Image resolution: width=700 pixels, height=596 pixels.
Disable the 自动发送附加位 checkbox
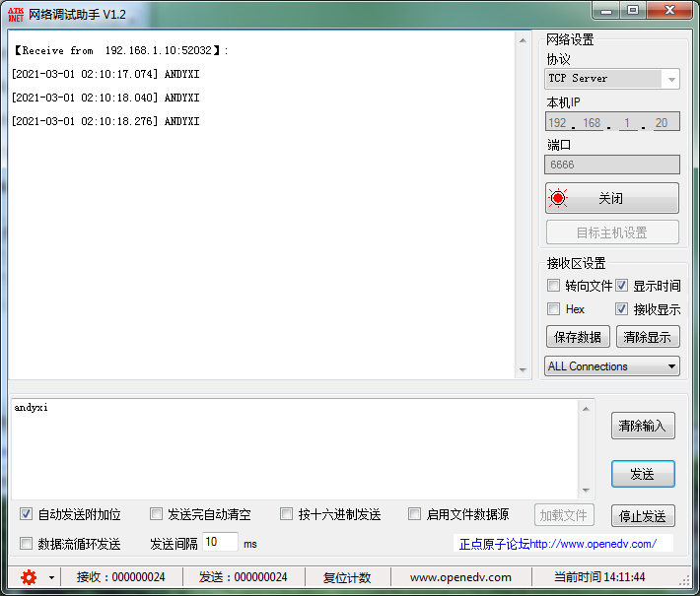(x=26, y=514)
